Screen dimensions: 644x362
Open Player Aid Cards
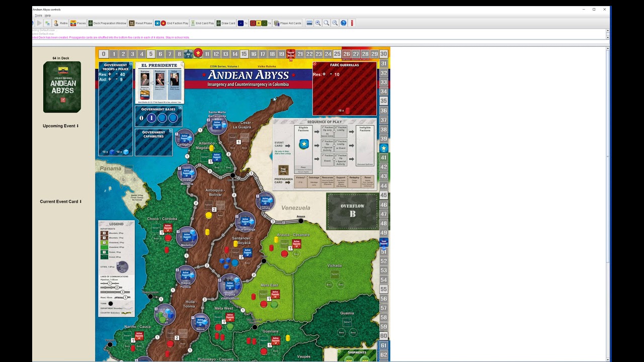[x=288, y=23]
